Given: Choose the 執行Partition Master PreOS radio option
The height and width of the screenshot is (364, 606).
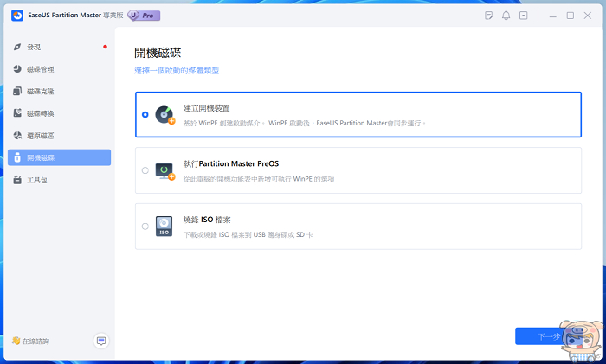Looking at the screenshot, I should click(145, 170).
